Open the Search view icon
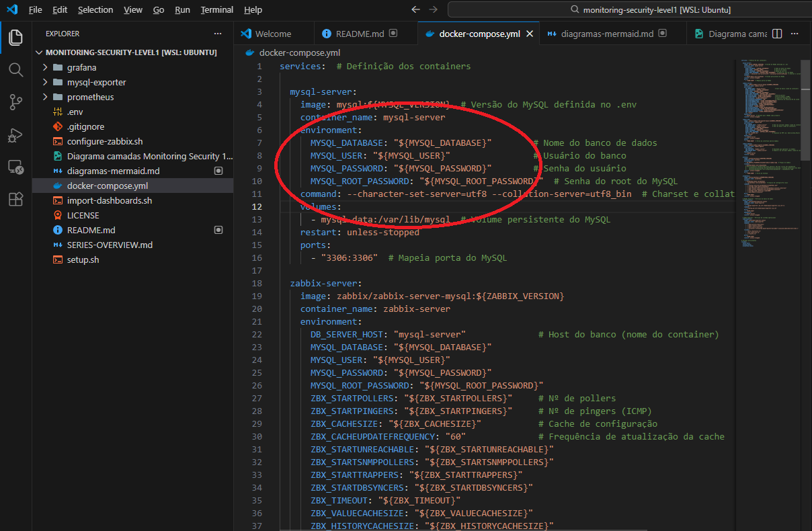Screen dimensions: 812x531 click(x=15, y=70)
